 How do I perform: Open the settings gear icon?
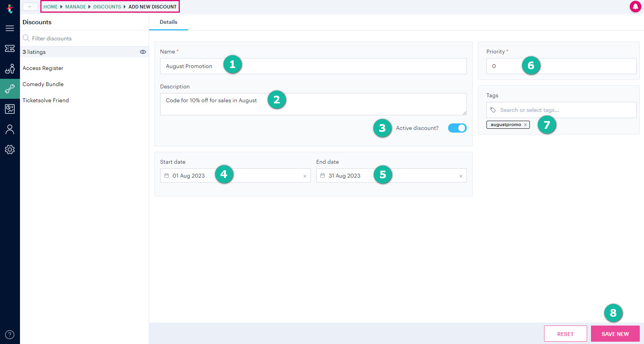pos(10,150)
